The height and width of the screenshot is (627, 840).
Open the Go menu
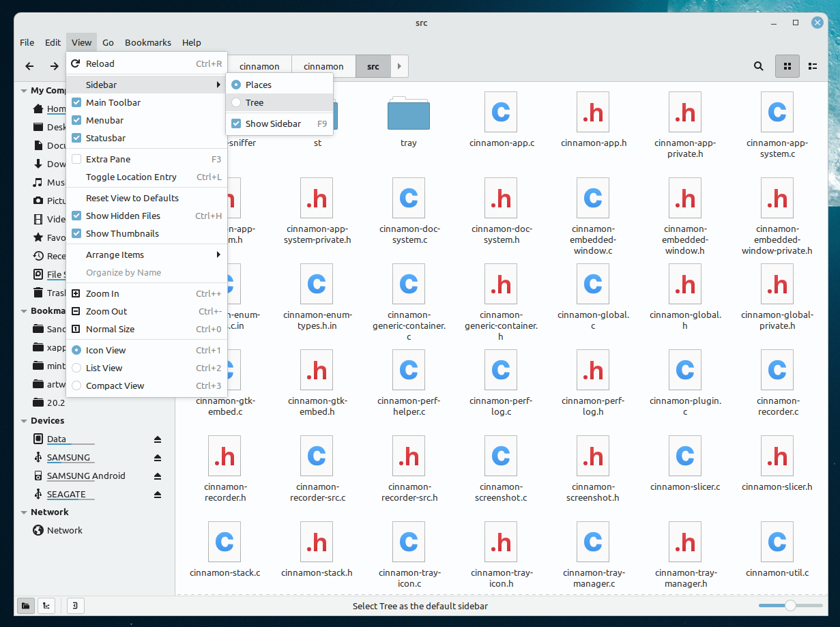pos(108,42)
